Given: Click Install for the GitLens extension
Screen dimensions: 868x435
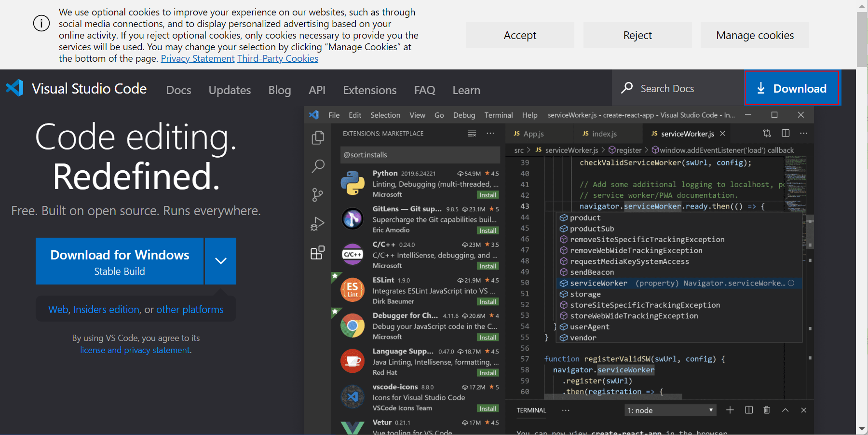Looking at the screenshot, I should click(x=488, y=231).
